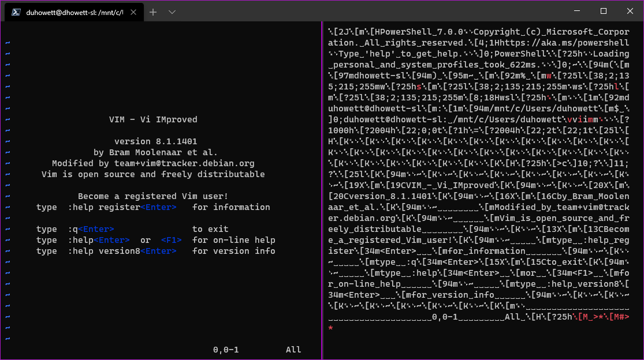Maximize the terminal window
Screen dimensions: 644x360
point(604,11)
